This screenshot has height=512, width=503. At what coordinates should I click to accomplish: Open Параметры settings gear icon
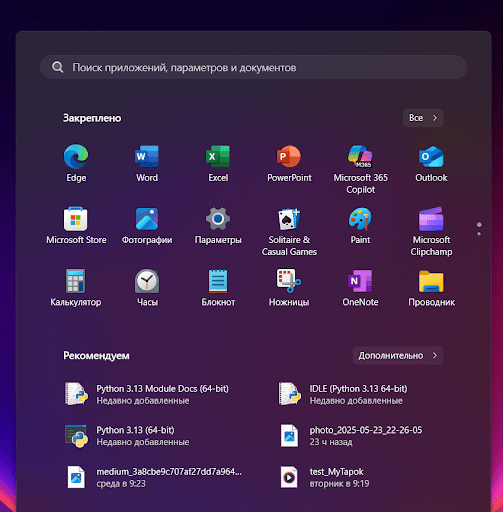click(218, 226)
